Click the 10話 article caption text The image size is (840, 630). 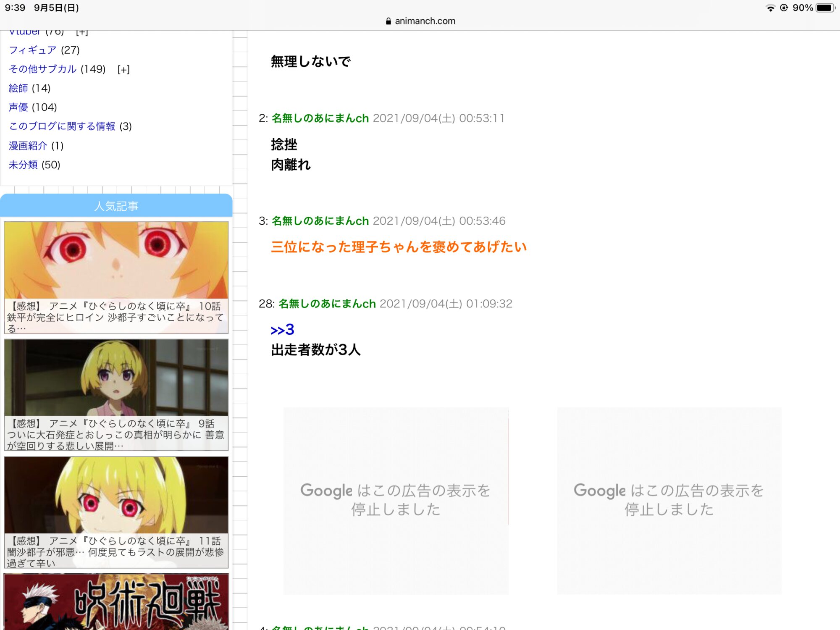(116, 317)
